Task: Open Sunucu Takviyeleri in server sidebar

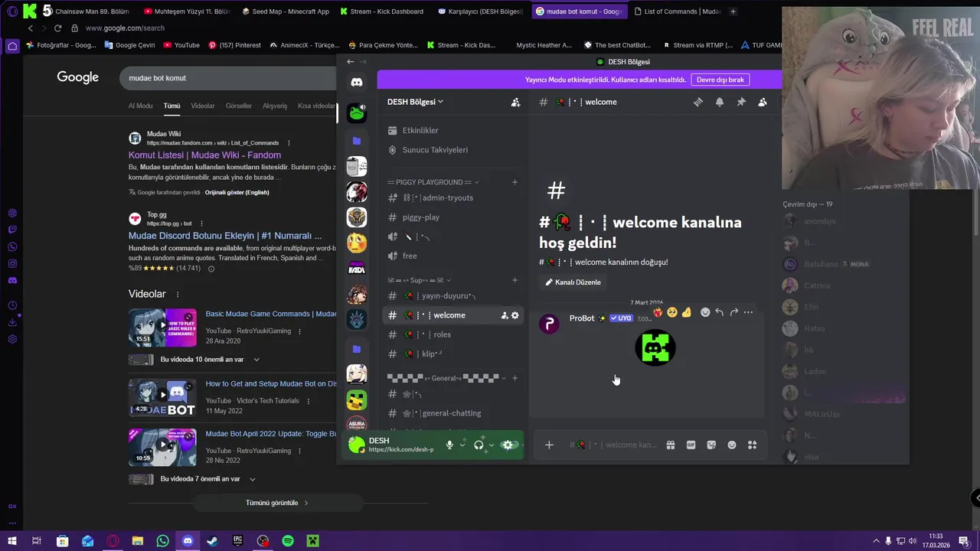Action: click(x=435, y=150)
